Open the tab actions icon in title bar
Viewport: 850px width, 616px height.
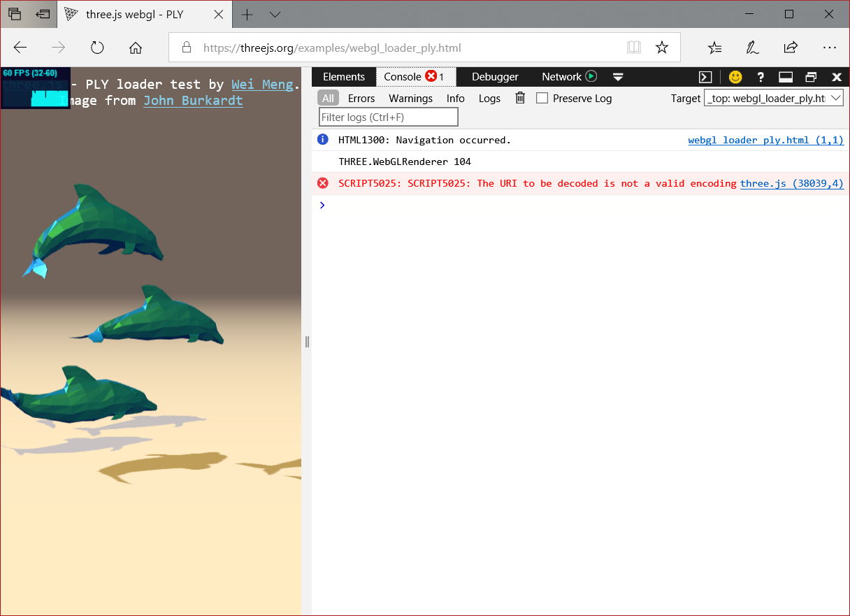15,14
